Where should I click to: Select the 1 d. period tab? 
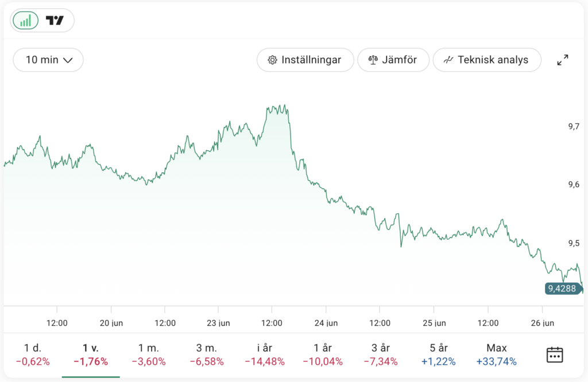point(33,354)
